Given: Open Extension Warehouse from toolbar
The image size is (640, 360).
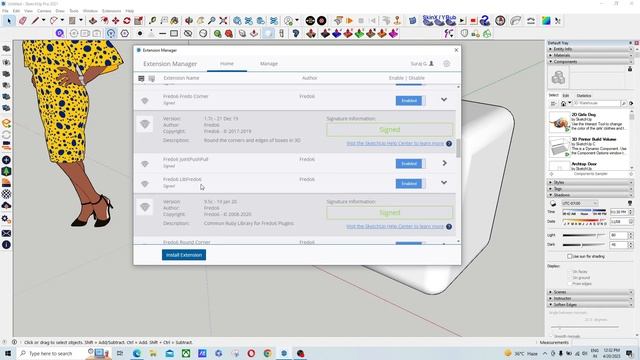Looking at the screenshot, I should click(x=274, y=20).
